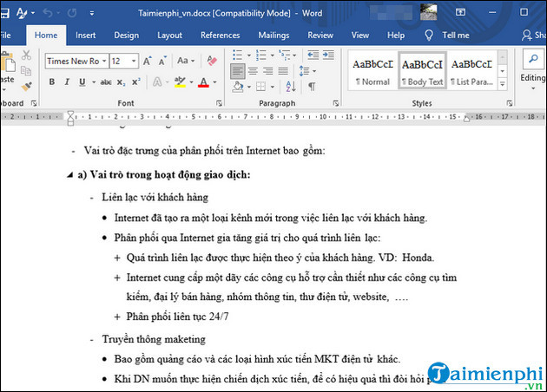Viewport: 547px width, 392px height.
Task: Open Font dialog box launcher
Action: 219,103
